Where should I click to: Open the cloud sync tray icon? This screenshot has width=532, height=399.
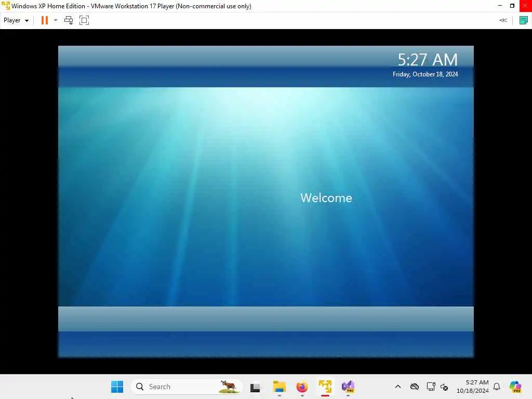[x=414, y=387]
